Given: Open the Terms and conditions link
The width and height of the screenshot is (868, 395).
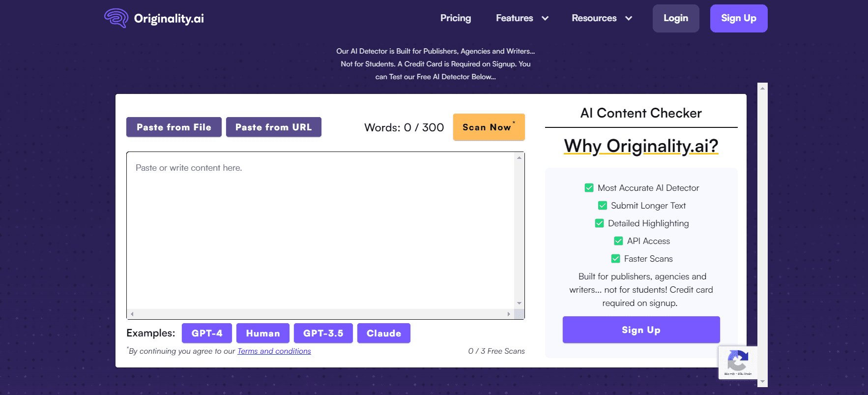Looking at the screenshot, I should pyautogui.click(x=274, y=351).
